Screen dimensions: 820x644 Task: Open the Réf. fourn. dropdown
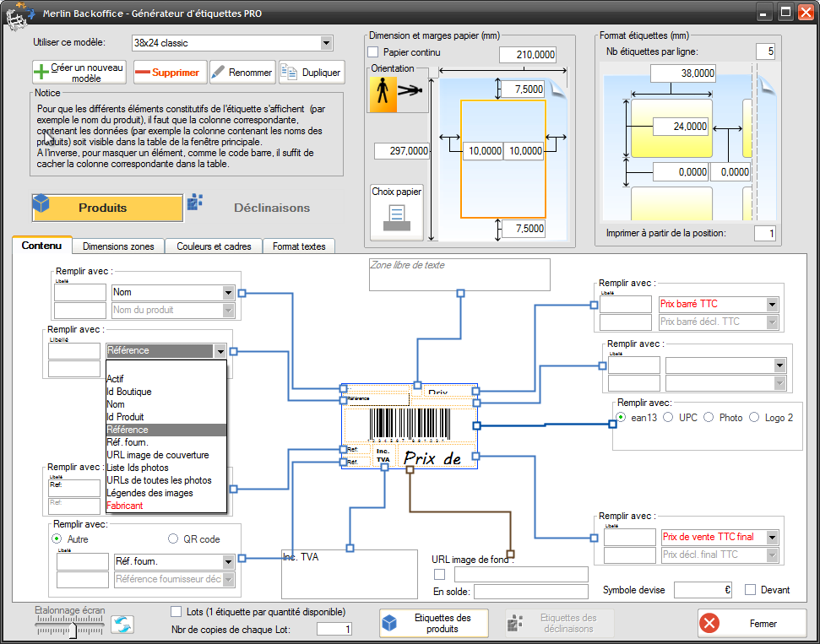(x=228, y=562)
